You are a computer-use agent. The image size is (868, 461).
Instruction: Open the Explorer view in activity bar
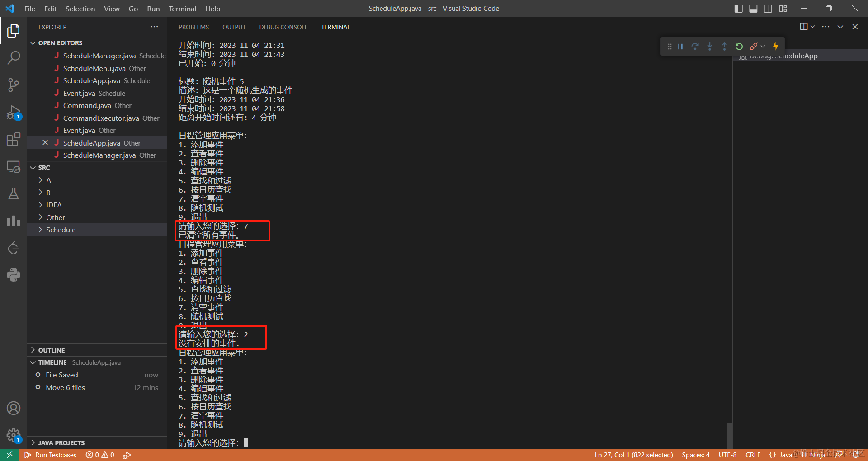tap(14, 31)
